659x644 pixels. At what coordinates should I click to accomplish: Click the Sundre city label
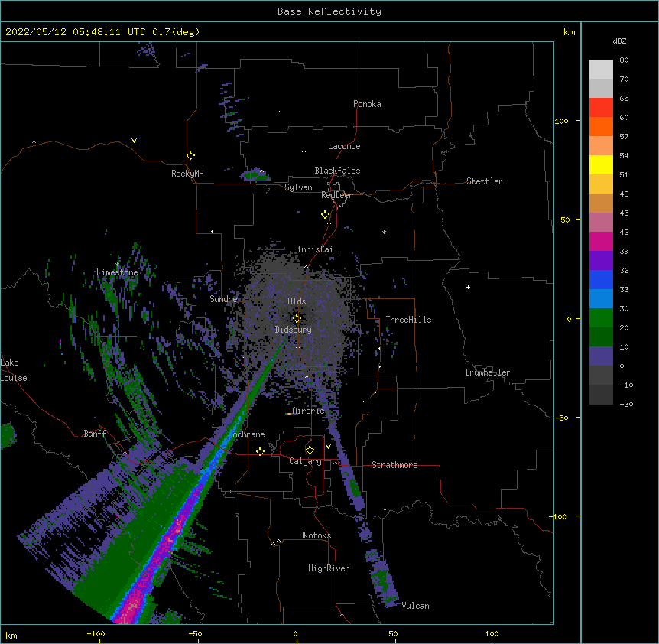[223, 299]
